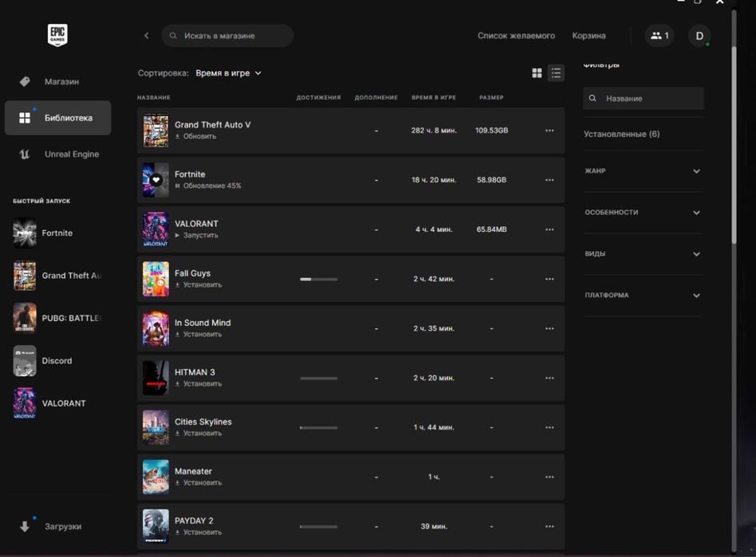Click Установить under Fall Guys
The image size is (756, 557).
[198, 284]
